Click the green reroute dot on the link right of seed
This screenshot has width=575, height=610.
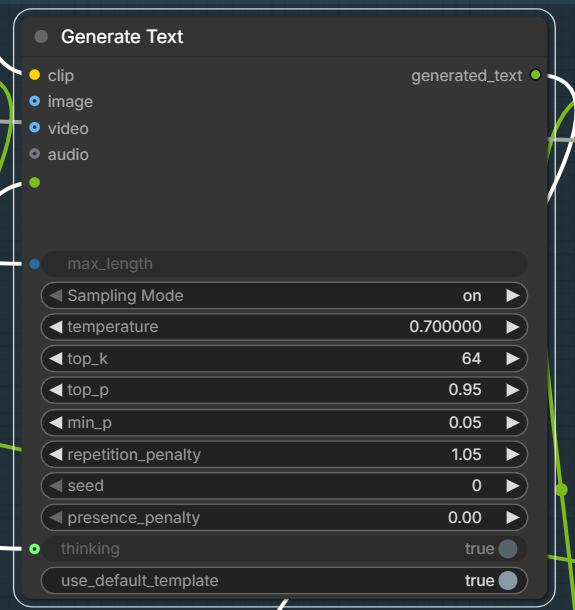coord(561,490)
